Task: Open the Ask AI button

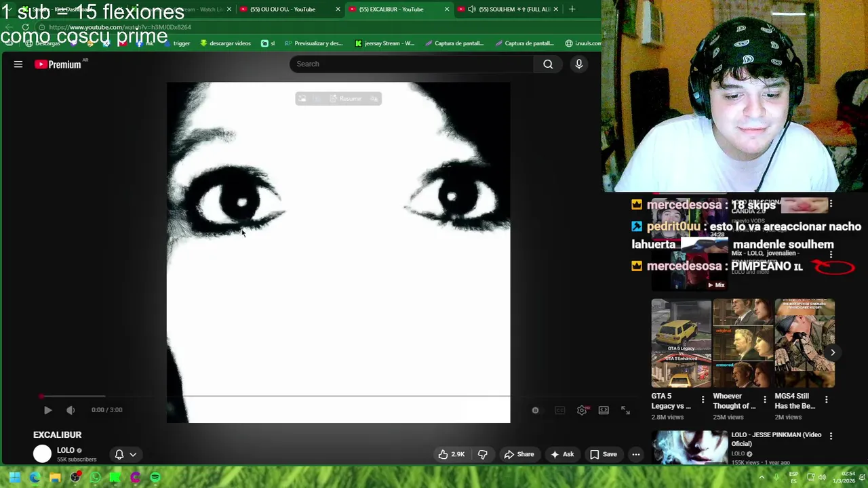Action: pos(562,454)
